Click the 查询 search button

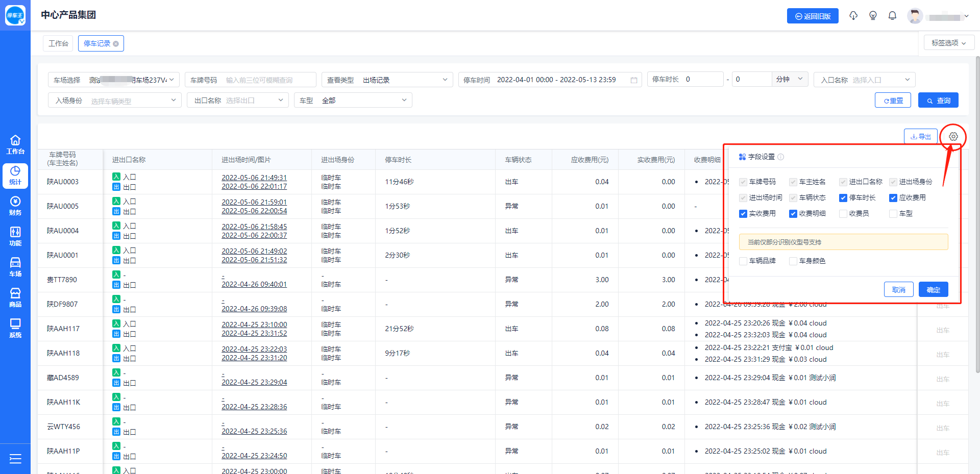938,101
